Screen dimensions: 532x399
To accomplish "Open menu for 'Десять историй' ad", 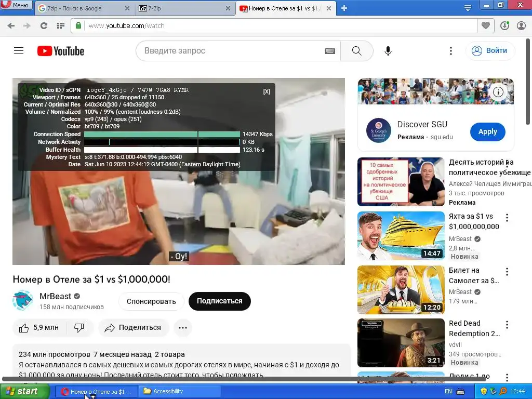I will click(507, 164).
